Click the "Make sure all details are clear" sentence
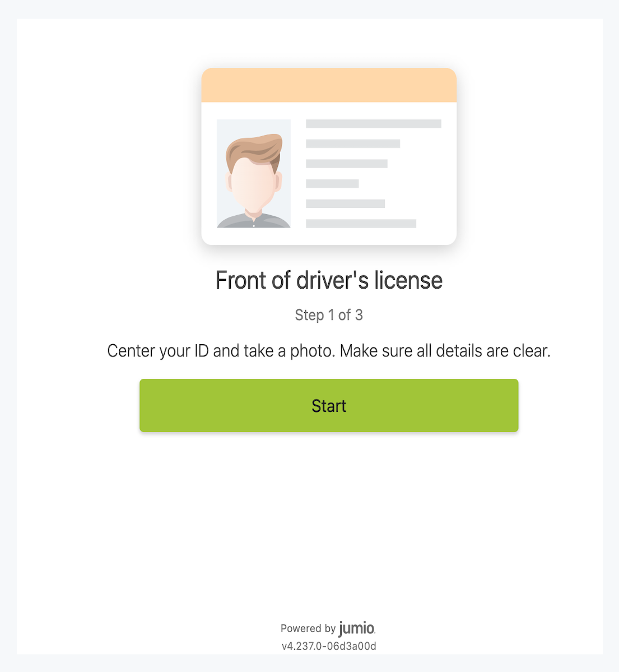The width and height of the screenshot is (619, 672). 445,351
